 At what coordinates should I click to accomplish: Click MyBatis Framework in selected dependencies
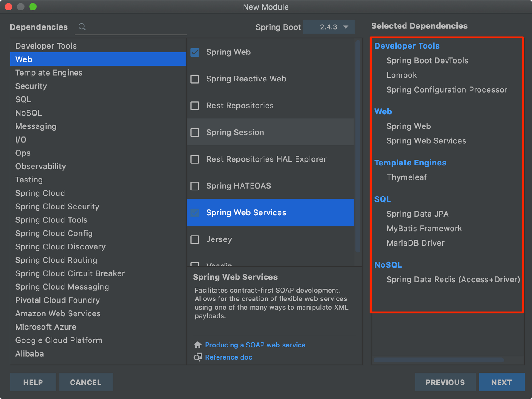(x=424, y=229)
